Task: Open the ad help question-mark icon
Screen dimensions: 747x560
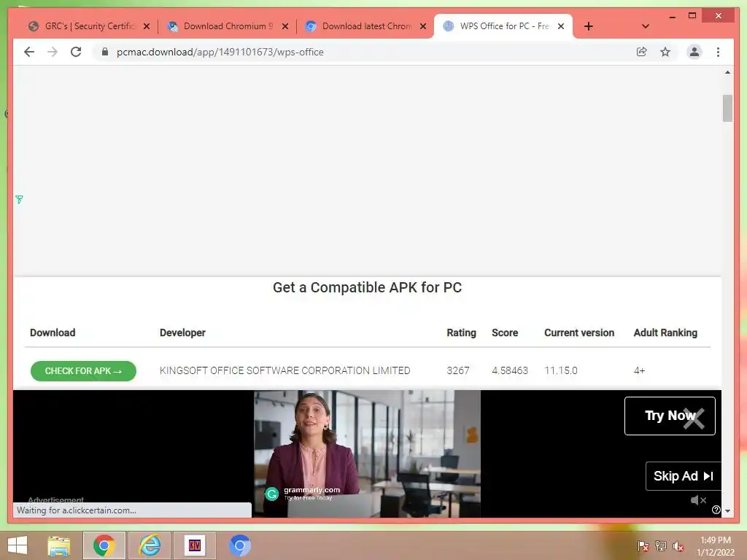Action: point(716,510)
